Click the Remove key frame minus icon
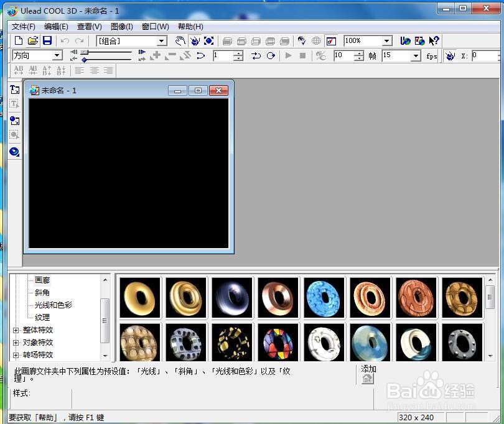Viewport: 504px width, 424px height. click(x=170, y=55)
